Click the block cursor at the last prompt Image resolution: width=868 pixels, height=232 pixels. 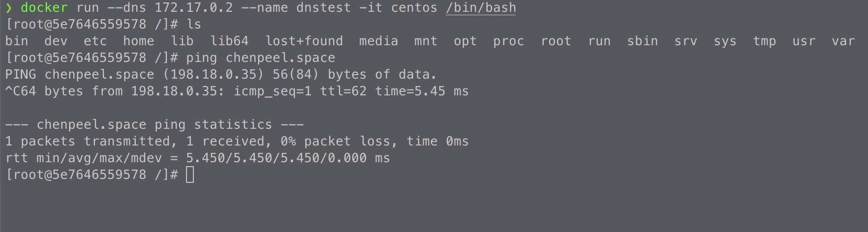(x=190, y=174)
